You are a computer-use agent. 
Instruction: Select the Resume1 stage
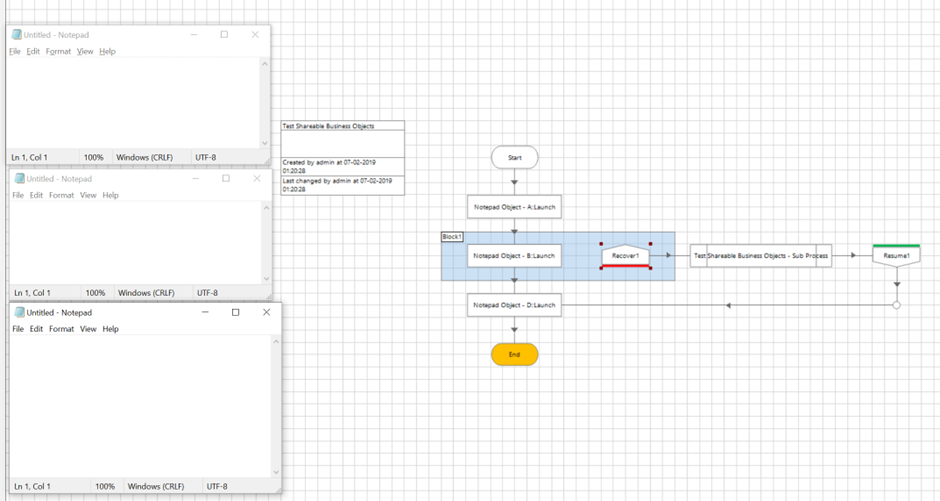pyautogui.click(x=896, y=256)
